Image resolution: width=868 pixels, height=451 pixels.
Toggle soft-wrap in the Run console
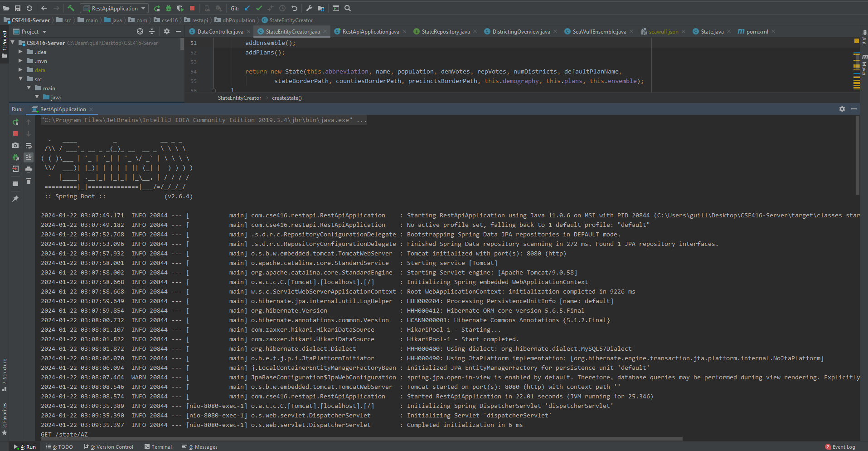(x=29, y=146)
